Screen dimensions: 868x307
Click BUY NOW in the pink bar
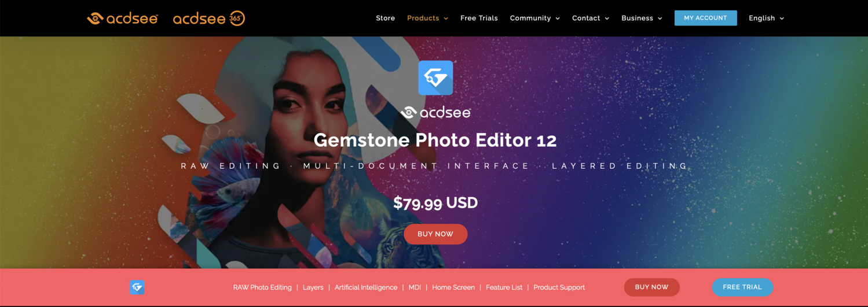(651, 287)
